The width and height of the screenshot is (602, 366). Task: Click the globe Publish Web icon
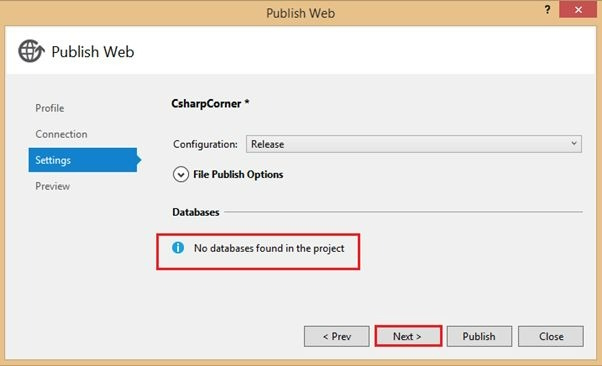click(x=31, y=51)
